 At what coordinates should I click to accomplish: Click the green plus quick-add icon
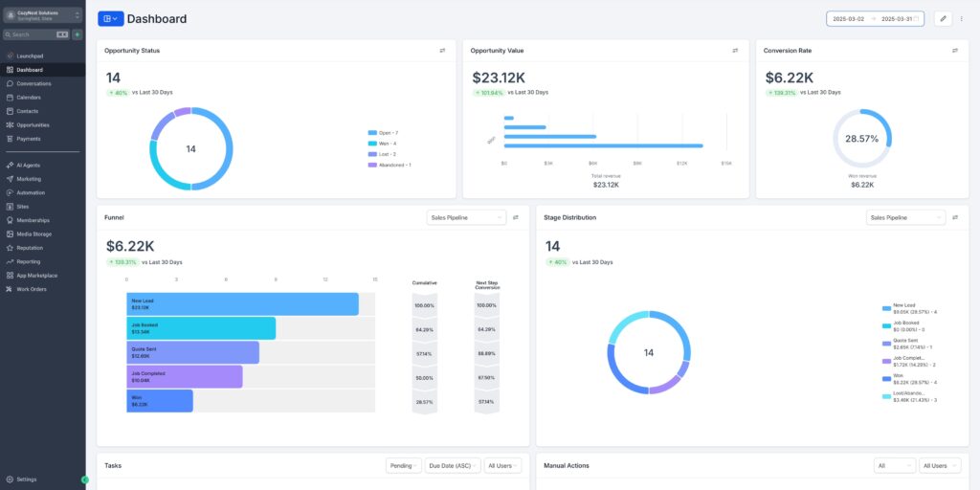point(78,34)
